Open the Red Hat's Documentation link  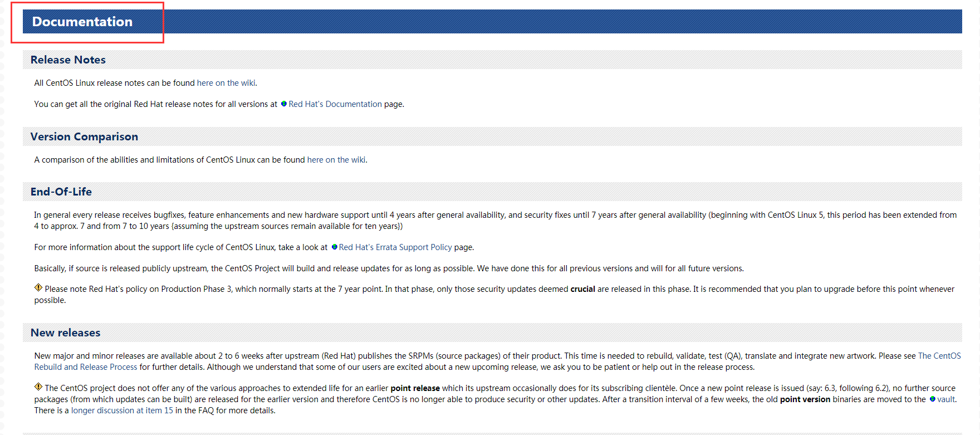tap(335, 104)
